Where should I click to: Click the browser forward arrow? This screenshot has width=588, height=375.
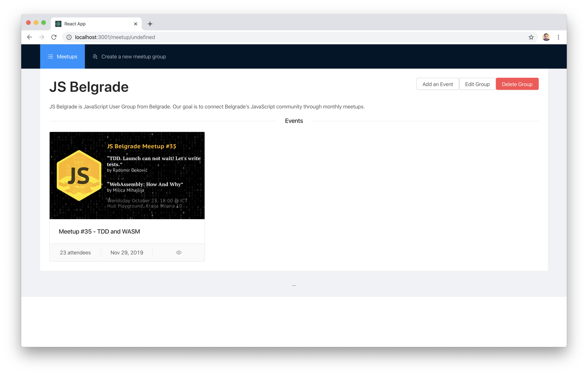42,37
